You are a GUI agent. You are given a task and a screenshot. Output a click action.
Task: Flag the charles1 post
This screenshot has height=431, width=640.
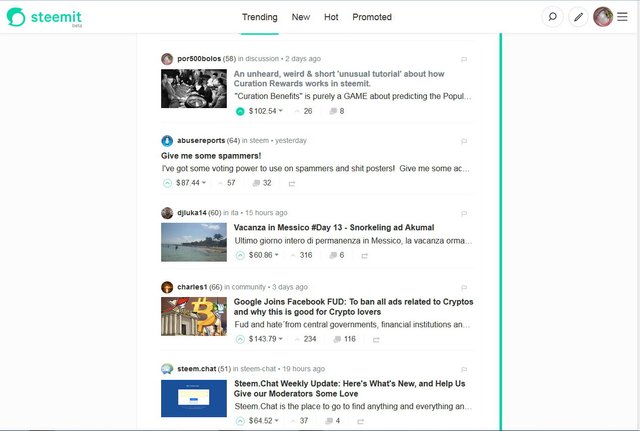(464, 288)
